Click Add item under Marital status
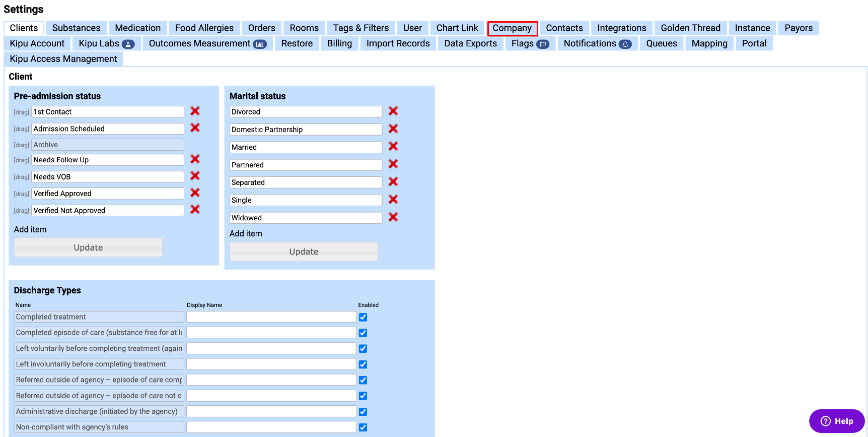Image resolution: width=868 pixels, height=437 pixels. tap(246, 234)
